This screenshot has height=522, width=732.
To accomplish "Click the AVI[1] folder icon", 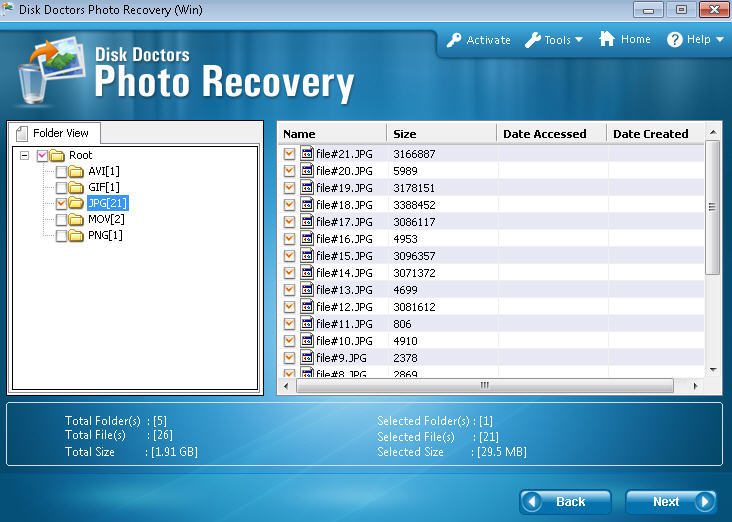I will pos(76,172).
